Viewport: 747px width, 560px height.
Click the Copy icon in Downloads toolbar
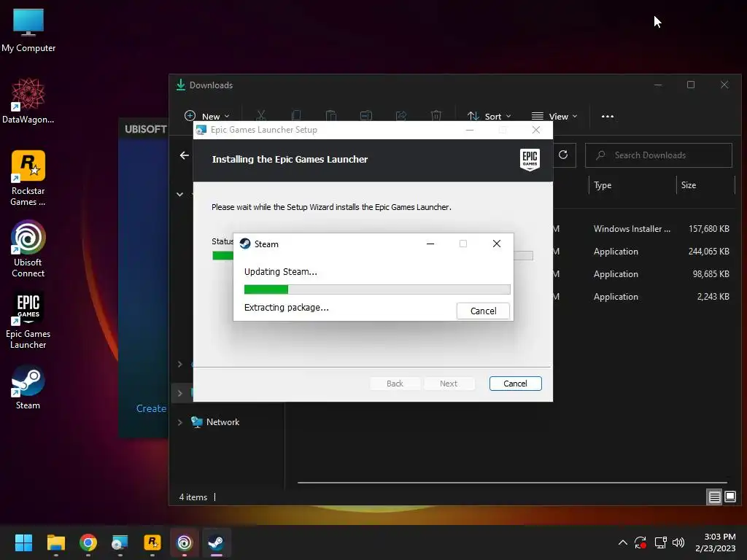click(x=296, y=116)
